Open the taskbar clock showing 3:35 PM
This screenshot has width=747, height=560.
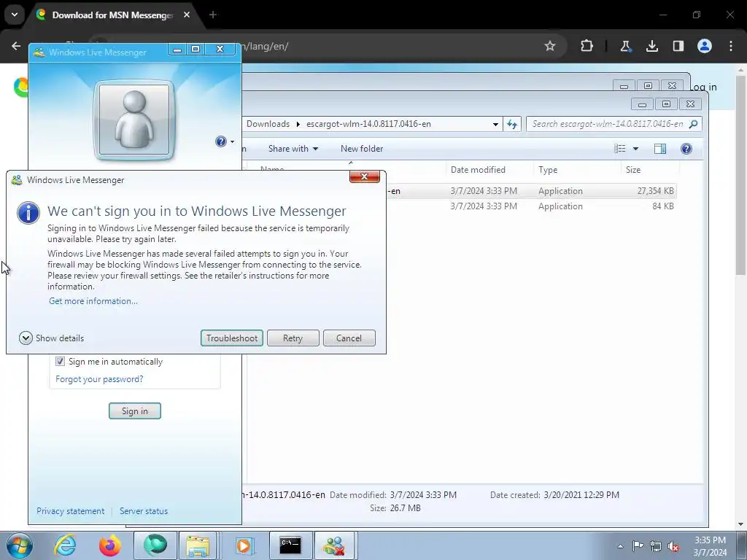coord(710,546)
